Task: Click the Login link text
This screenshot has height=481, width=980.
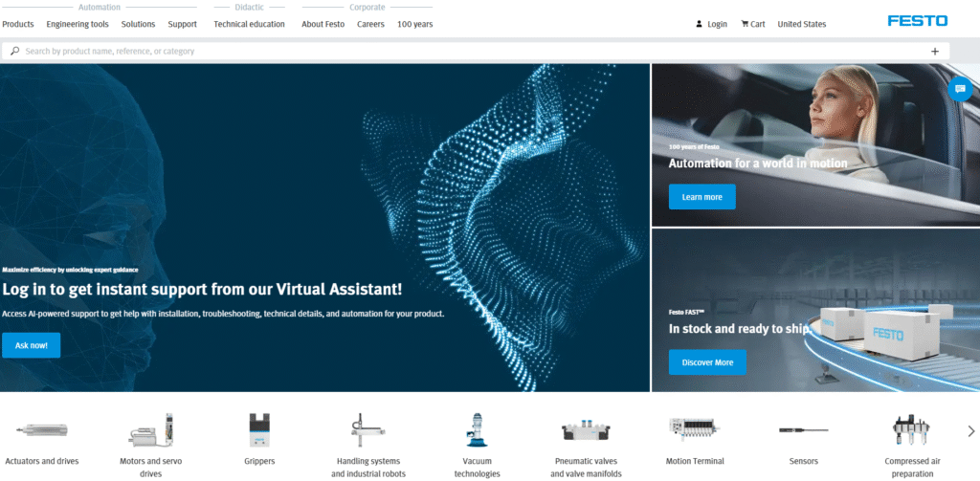Action: point(718,24)
